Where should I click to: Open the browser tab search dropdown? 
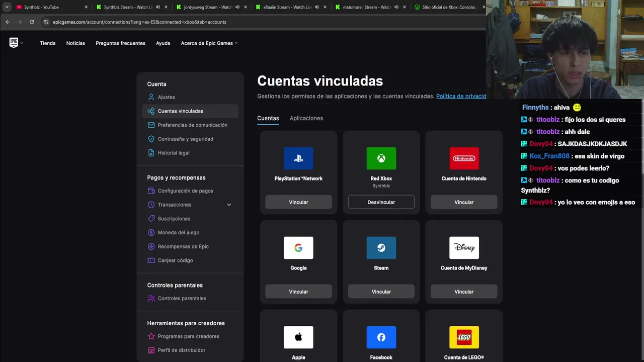tap(7, 7)
